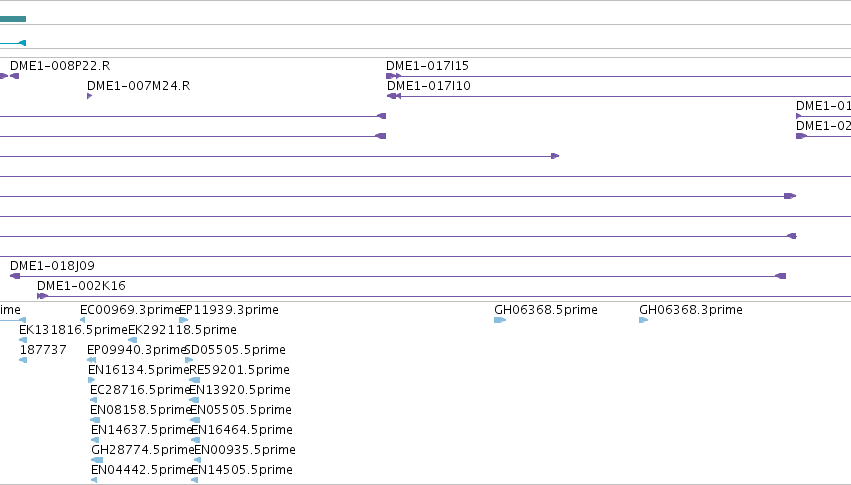The width and height of the screenshot is (851, 485).
Task: Click the DME1-008P22.R feature label
Action: click(60, 66)
